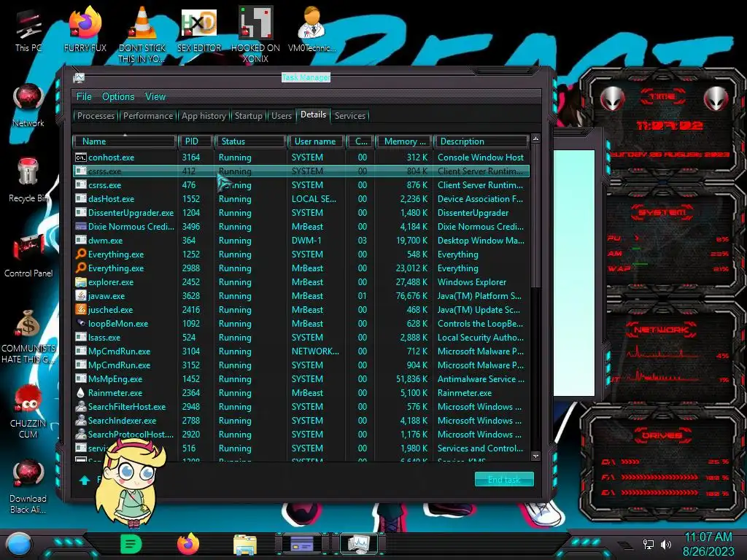This screenshot has height=560, width=747.
Task: Open the SEX EDITOR HxD shortcut
Action: pyautogui.click(x=199, y=29)
